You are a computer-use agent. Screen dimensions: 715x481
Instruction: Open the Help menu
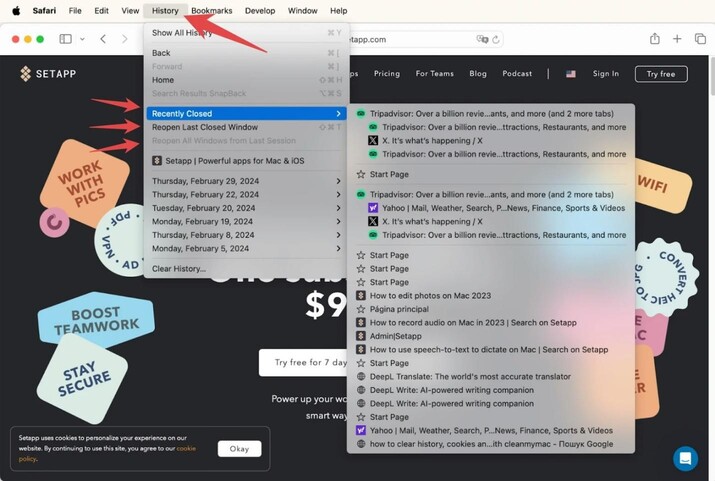(338, 10)
